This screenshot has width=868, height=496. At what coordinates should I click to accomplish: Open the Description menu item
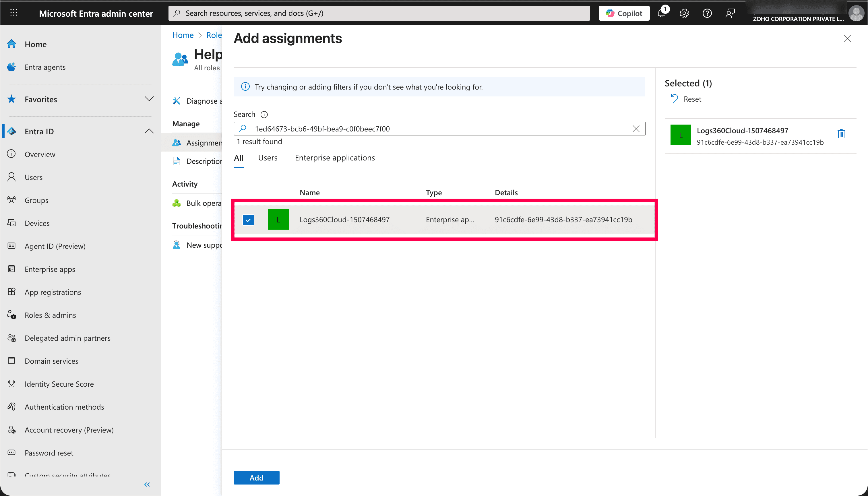pos(197,161)
